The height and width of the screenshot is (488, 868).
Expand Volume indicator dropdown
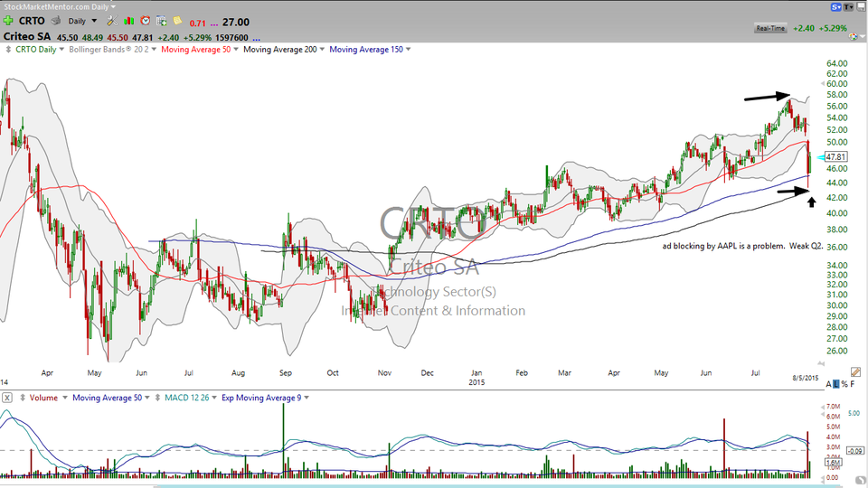tap(65, 398)
